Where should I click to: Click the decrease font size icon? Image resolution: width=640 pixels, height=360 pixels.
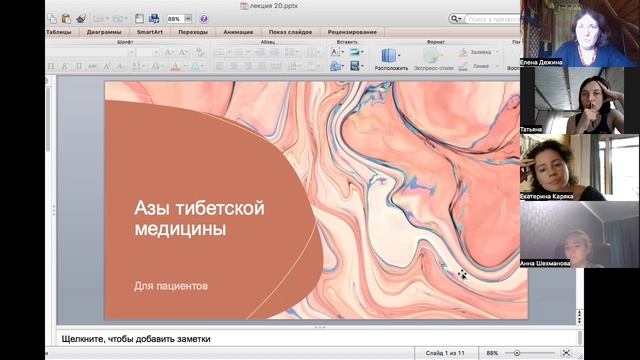(x=183, y=52)
